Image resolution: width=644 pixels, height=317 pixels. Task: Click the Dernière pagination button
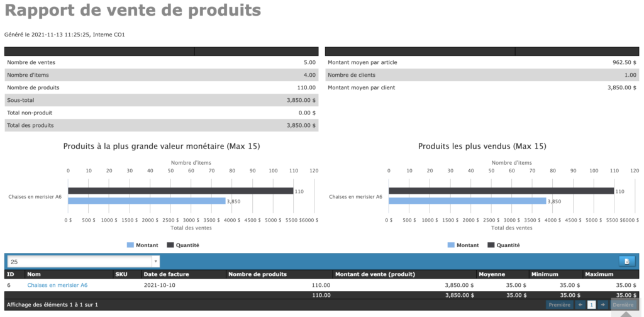point(623,304)
